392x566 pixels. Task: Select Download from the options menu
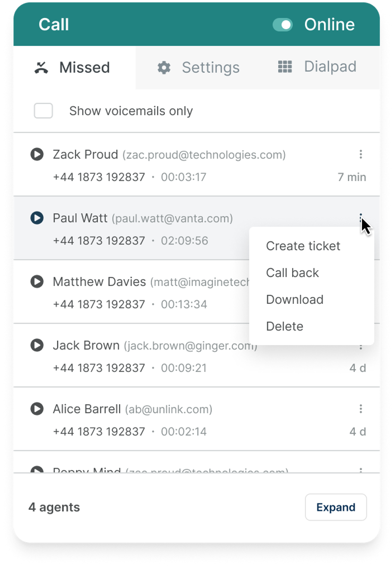[295, 300]
